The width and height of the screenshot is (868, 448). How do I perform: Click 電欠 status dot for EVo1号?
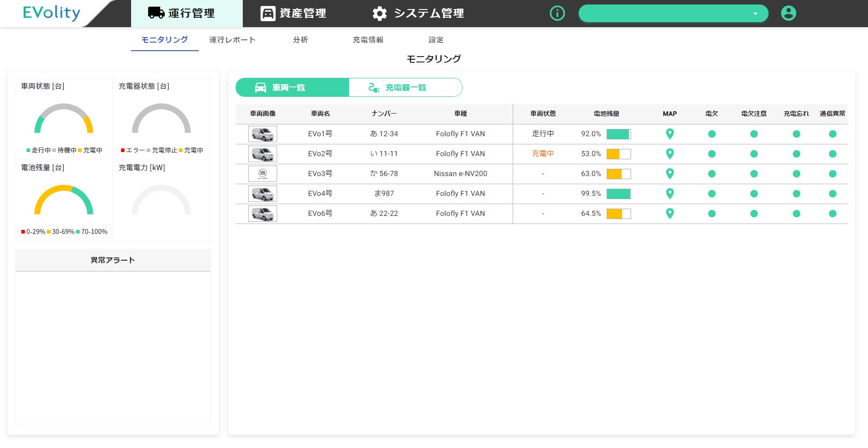[x=712, y=134]
